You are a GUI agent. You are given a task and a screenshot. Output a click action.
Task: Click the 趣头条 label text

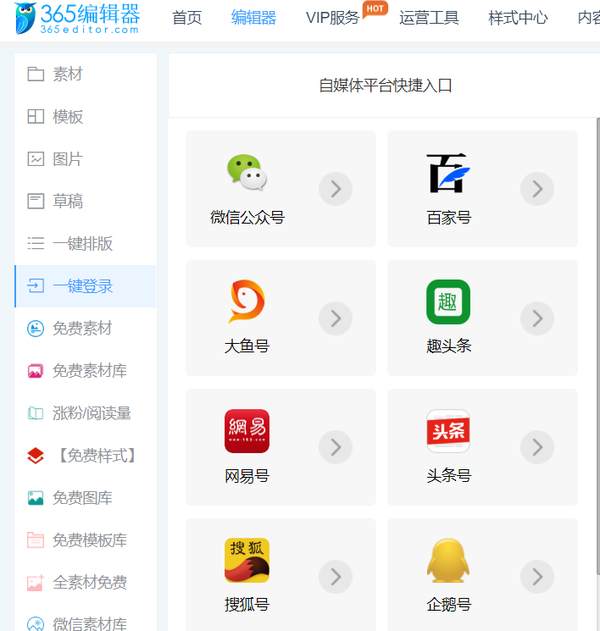click(449, 346)
